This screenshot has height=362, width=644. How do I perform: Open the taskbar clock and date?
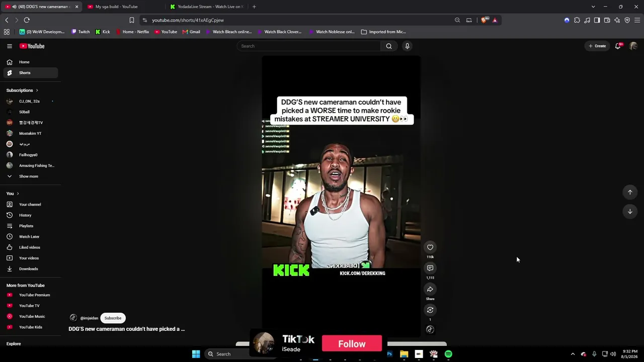click(x=630, y=354)
